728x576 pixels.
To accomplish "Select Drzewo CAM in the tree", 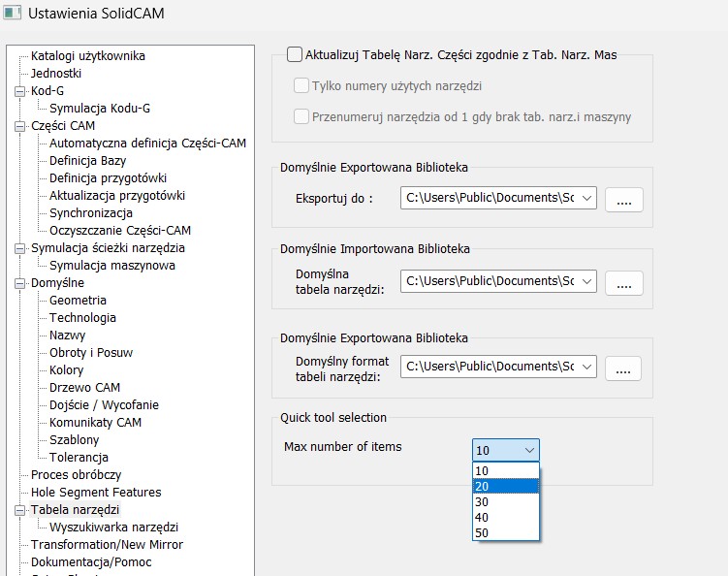I will tap(84, 388).
